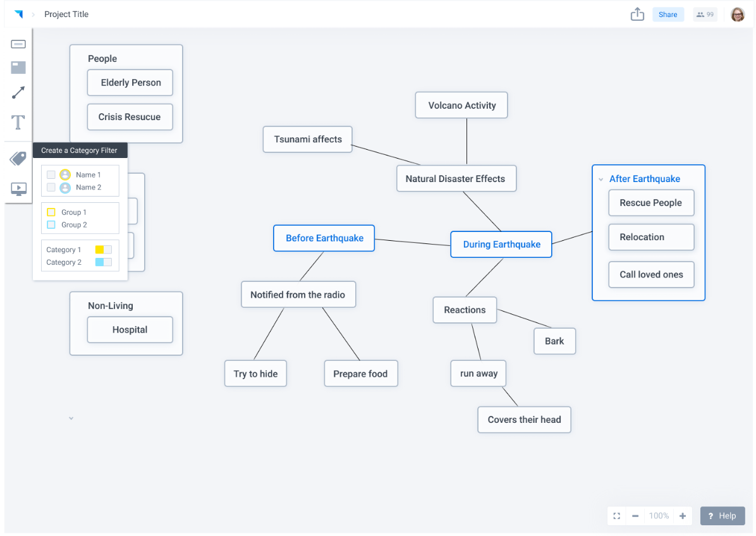Select the run away node
Screen dimensions: 756x536
coord(479,374)
